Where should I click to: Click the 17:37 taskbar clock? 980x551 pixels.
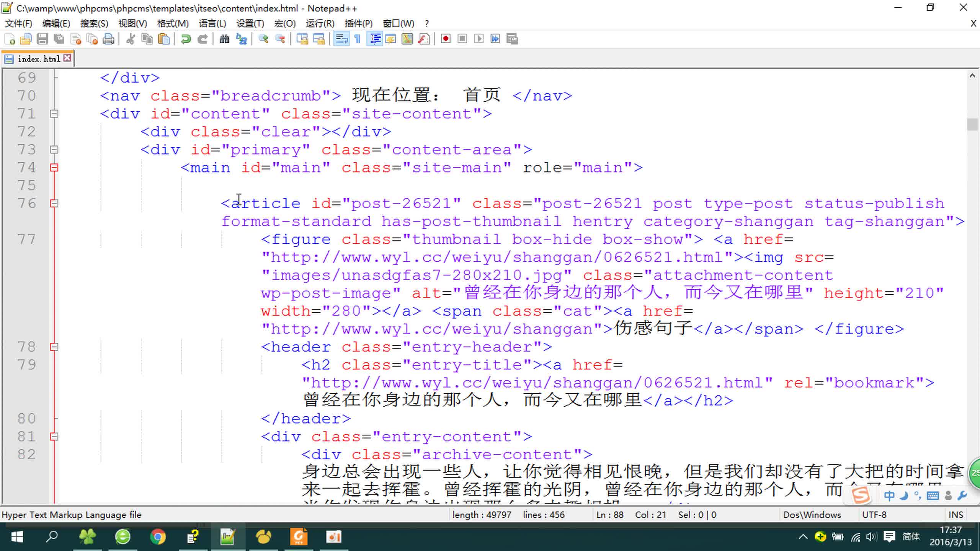point(951,536)
